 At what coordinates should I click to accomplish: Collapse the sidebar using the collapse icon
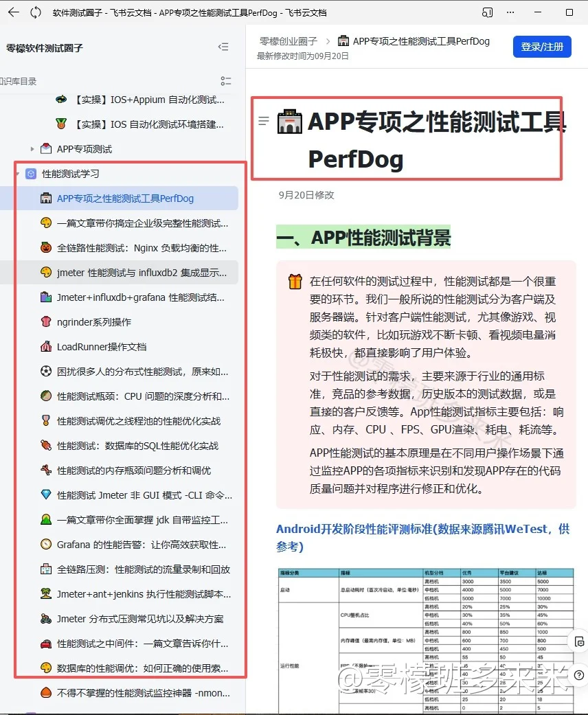pos(223,47)
